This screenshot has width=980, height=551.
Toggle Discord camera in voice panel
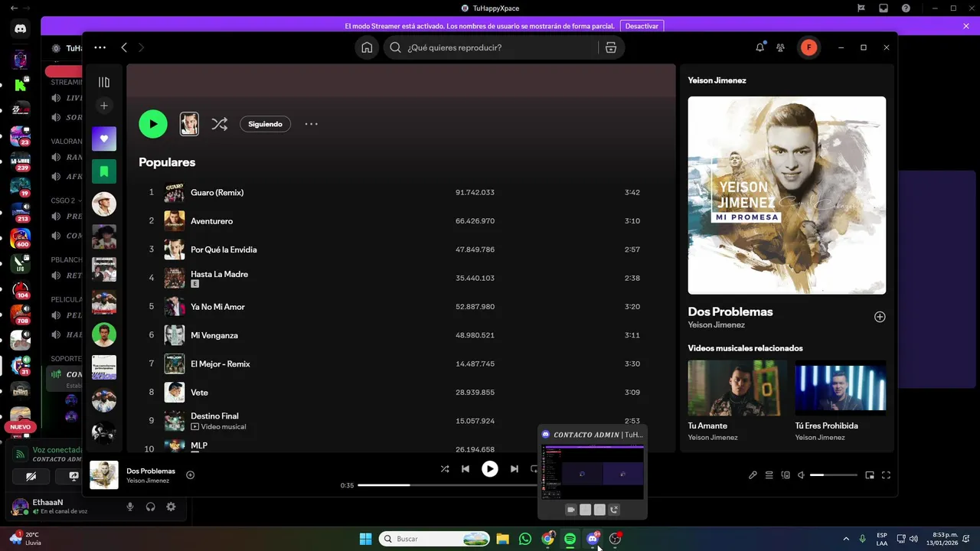click(31, 476)
